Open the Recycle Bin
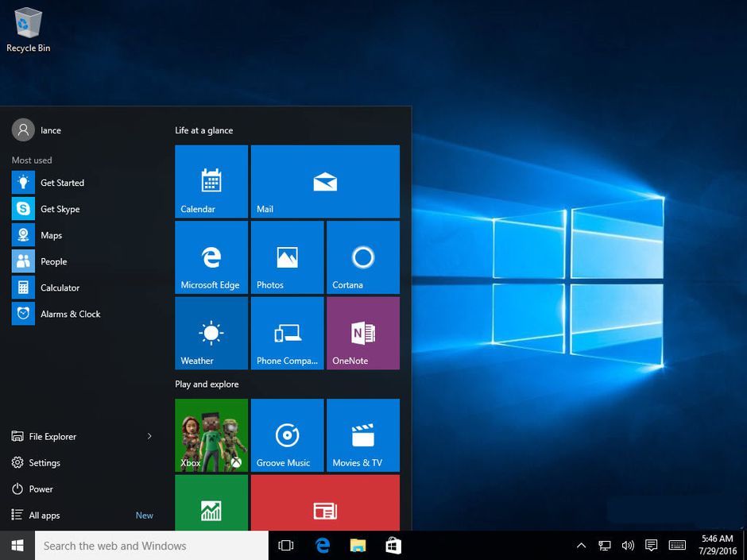This screenshot has width=747, height=560. (28, 24)
